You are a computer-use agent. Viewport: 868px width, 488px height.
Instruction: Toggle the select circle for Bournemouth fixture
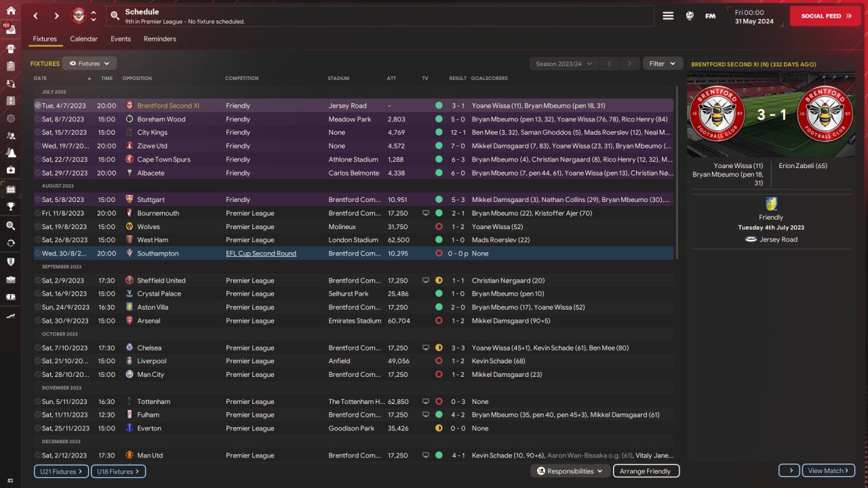[38, 213]
